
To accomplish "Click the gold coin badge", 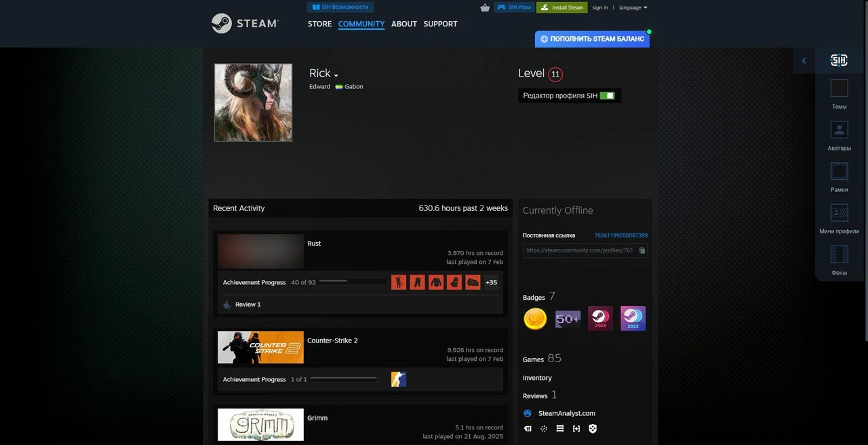I will (x=535, y=318).
